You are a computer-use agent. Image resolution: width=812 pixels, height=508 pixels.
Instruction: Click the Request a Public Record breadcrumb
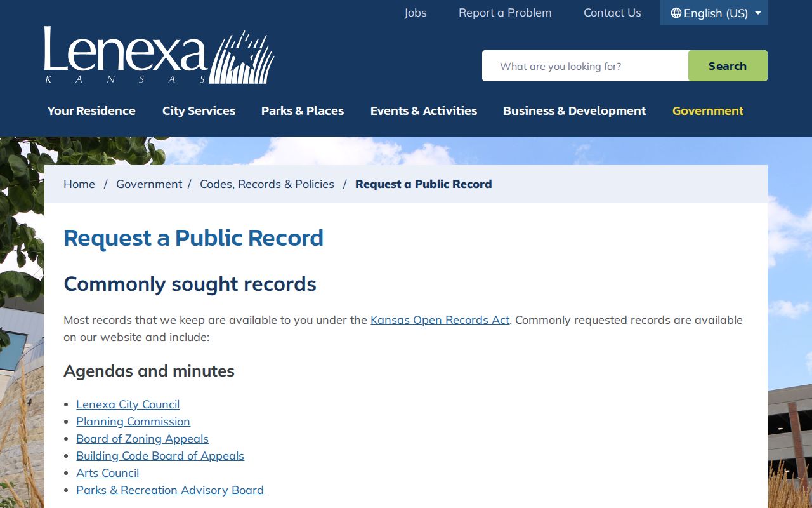coord(424,184)
